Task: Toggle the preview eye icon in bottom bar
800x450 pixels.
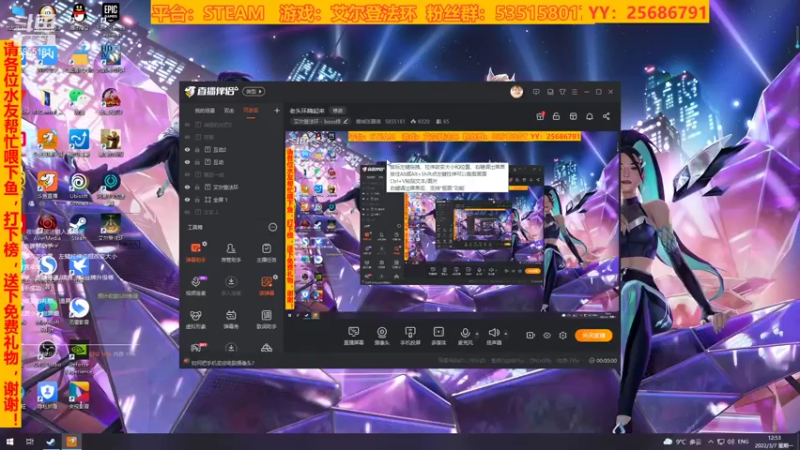Action: tap(547, 335)
